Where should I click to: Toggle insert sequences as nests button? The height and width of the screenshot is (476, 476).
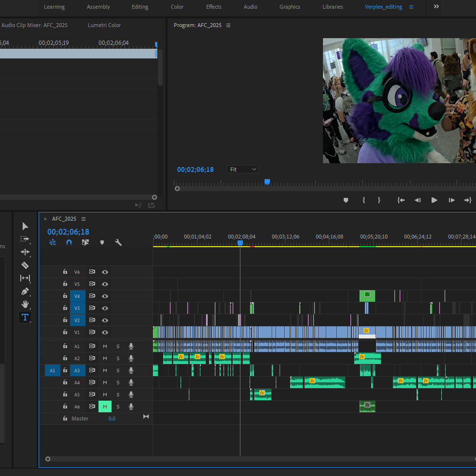(x=53, y=242)
